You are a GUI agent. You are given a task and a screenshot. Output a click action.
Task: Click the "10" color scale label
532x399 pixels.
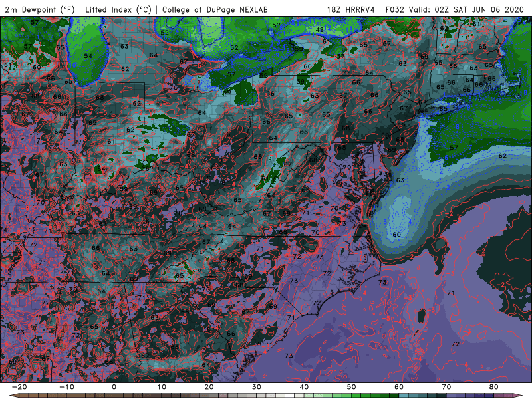click(162, 387)
